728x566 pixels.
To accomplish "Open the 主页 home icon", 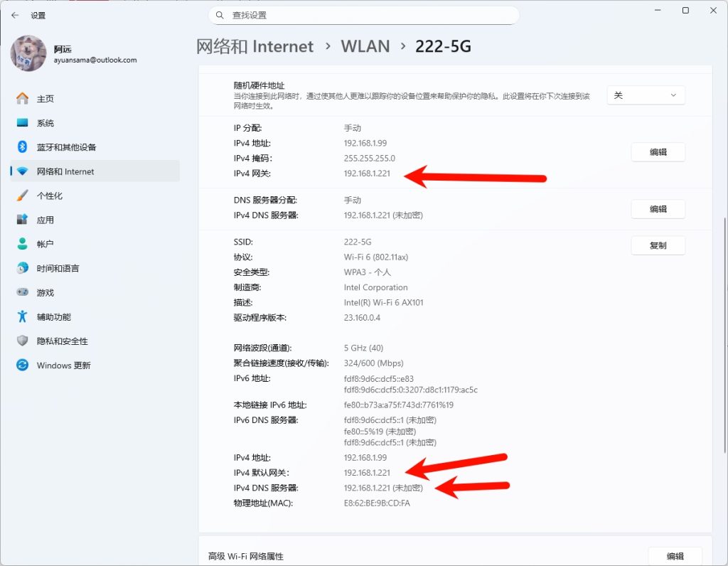I will (23, 99).
